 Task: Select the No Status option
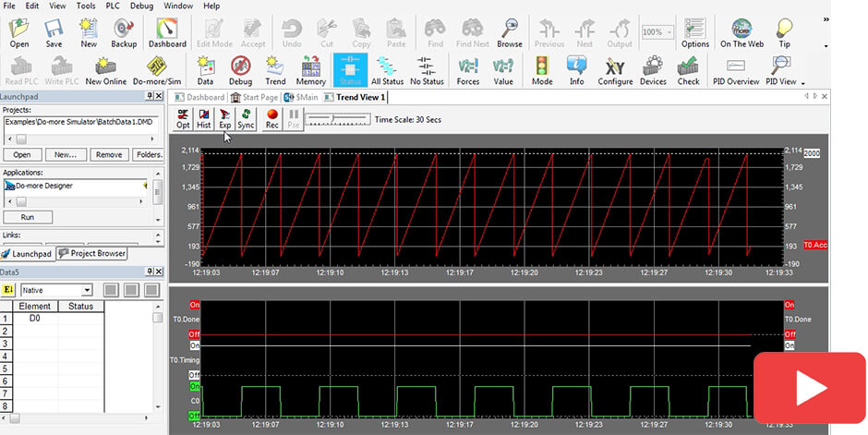pyautogui.click(x=427, y=70)
